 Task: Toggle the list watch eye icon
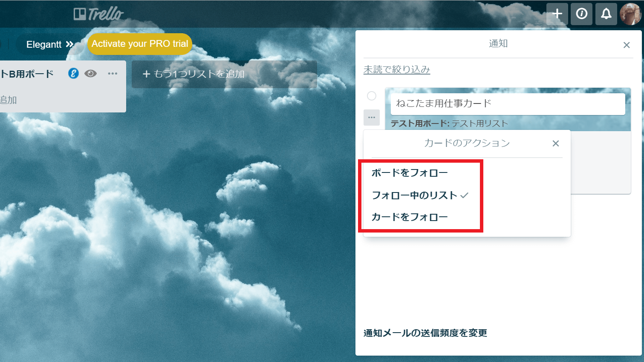coord(90,74)
